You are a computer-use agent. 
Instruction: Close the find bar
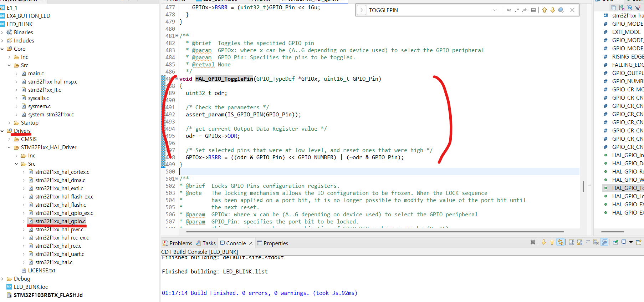click(x=572, y=10)
